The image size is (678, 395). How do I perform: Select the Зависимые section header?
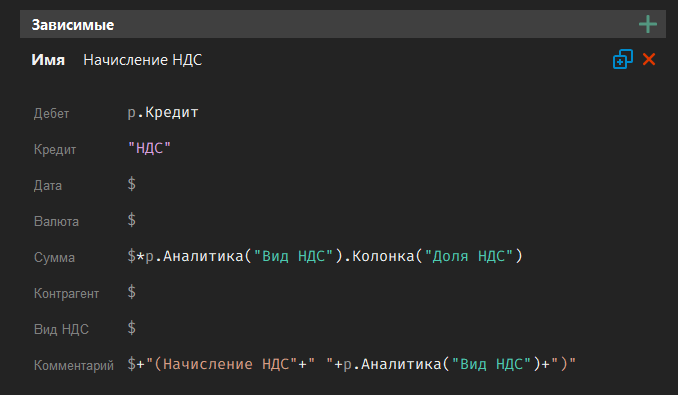pyautogui.click(x=343, y=24)
